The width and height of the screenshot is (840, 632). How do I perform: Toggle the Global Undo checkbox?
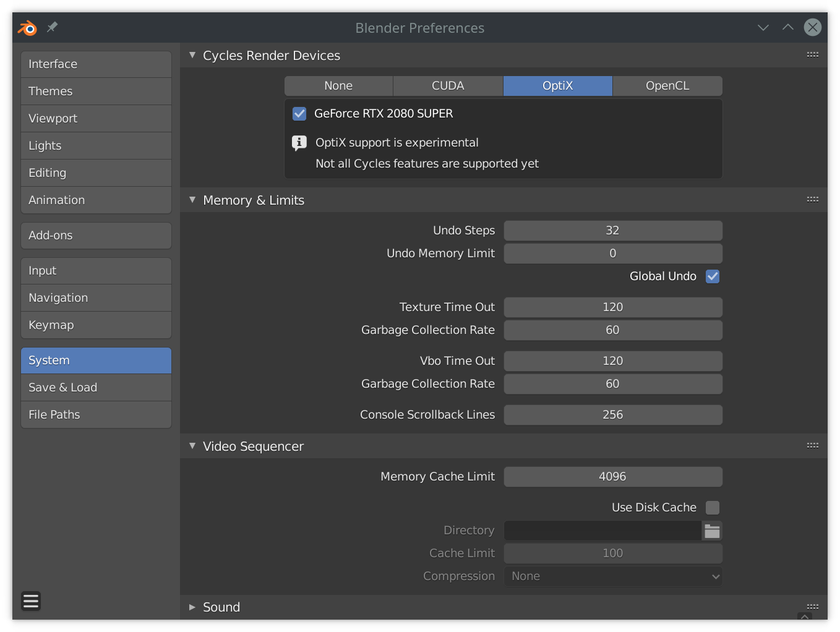click(x=713, y=276)
